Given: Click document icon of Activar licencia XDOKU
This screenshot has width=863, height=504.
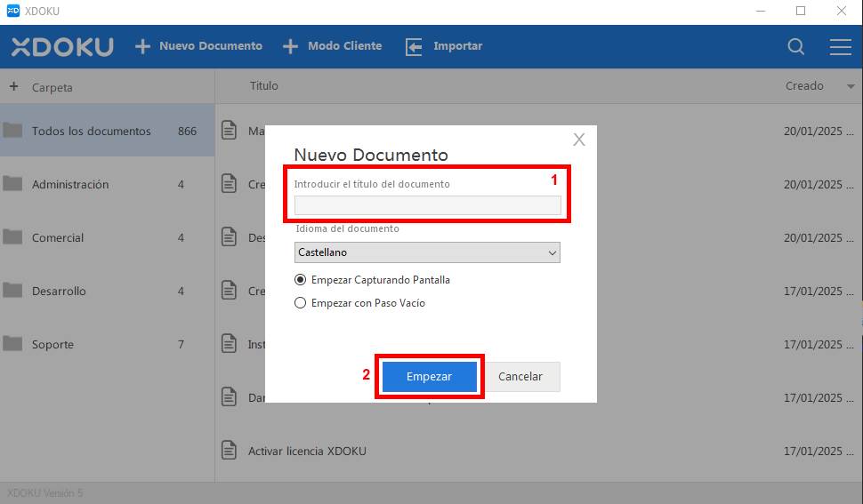Looking at the screenshot, I should click(229, 450).
